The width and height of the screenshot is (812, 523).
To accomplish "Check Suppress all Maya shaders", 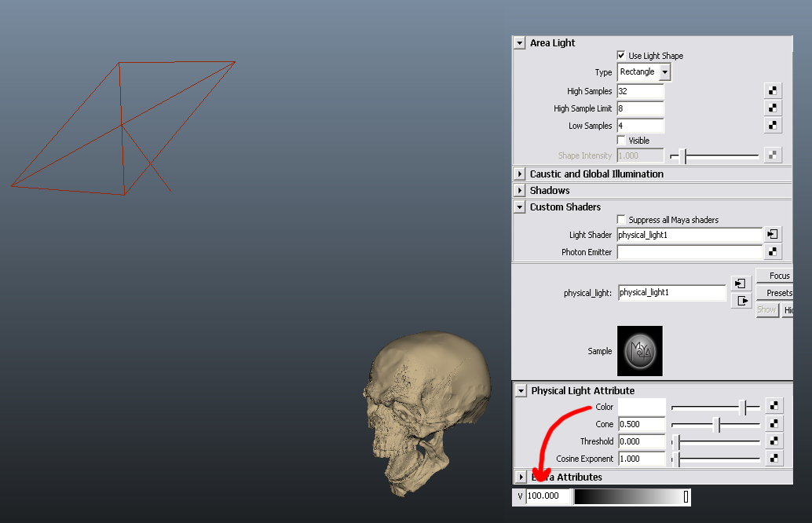I will 621,219.
